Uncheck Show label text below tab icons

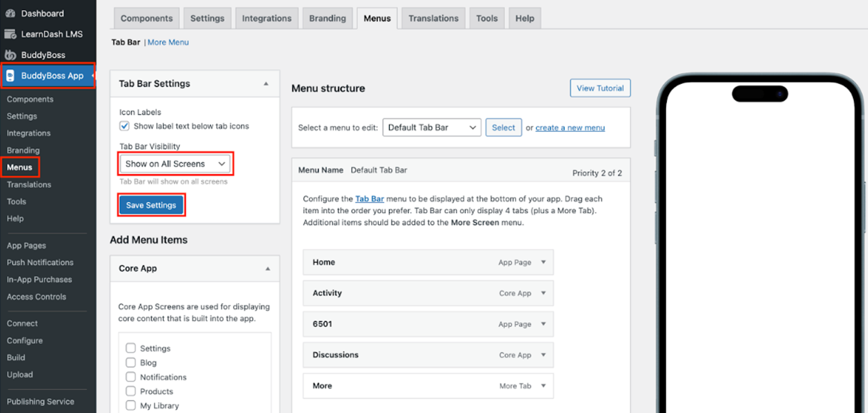pos(124,126)
